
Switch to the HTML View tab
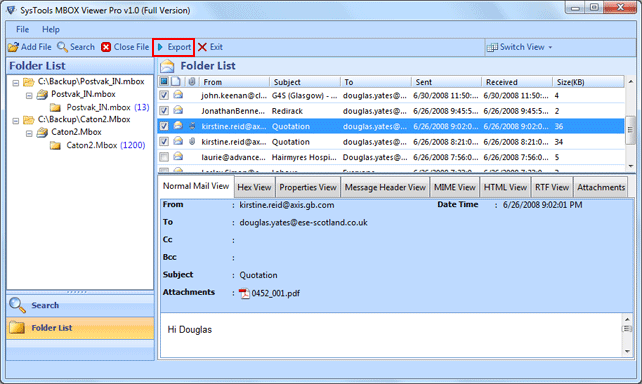(505, 187)
